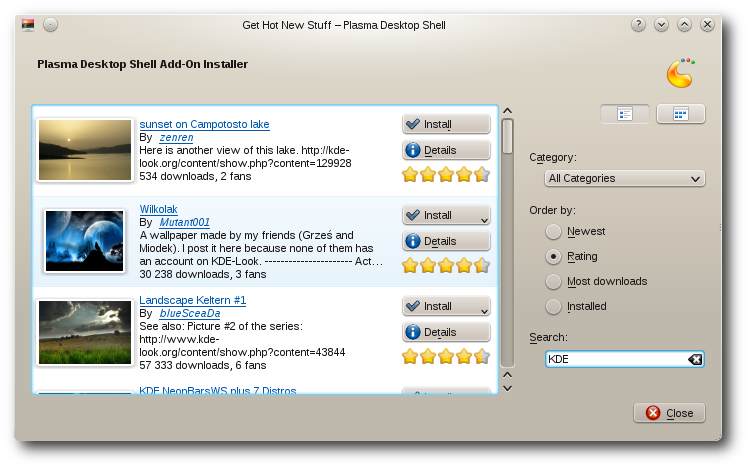The height and width of the screenshot is (469, 750).
Task: Open the All Categories dropdown
Action: click(x=625, y=178)
